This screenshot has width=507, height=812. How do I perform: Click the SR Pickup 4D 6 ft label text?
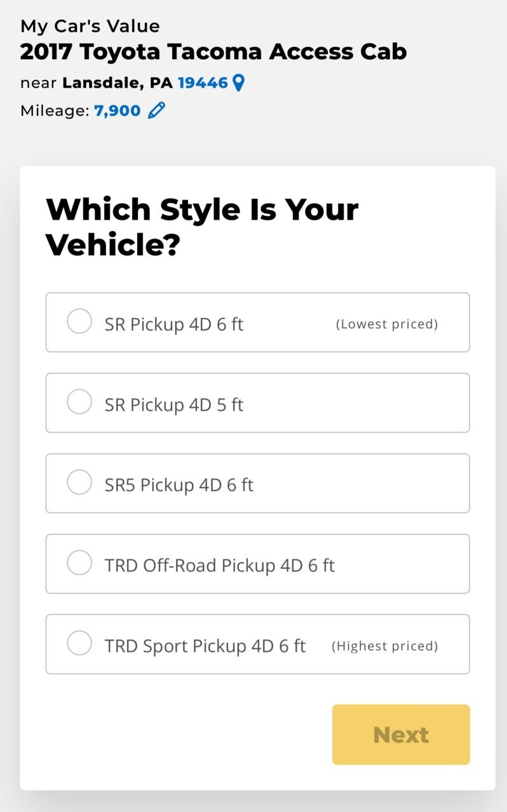click(x=174, y=324)
